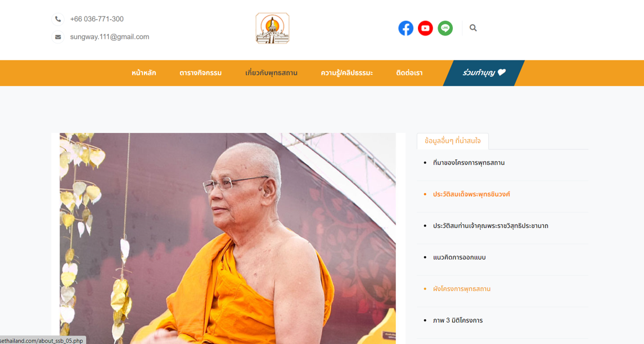This screenshot has height=344, width=644.
Task: Select the ข้อมูลอื่นๆ ที่น่าสนใจ tab
Action: click(453, 141)
